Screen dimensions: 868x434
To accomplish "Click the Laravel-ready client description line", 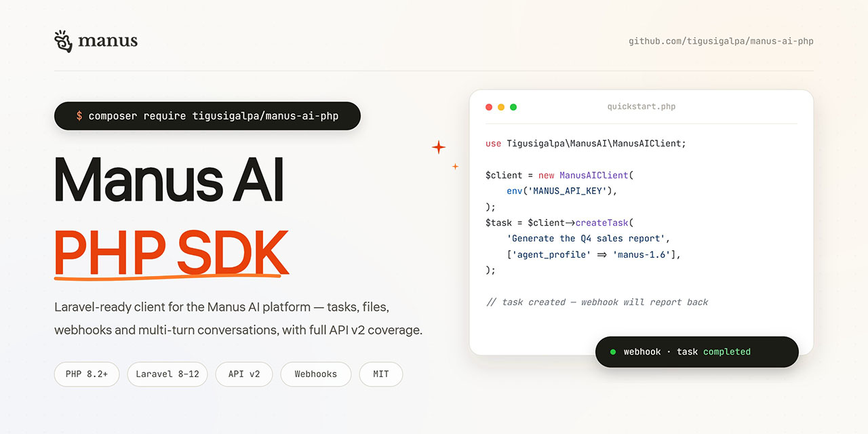I will 222,307.
